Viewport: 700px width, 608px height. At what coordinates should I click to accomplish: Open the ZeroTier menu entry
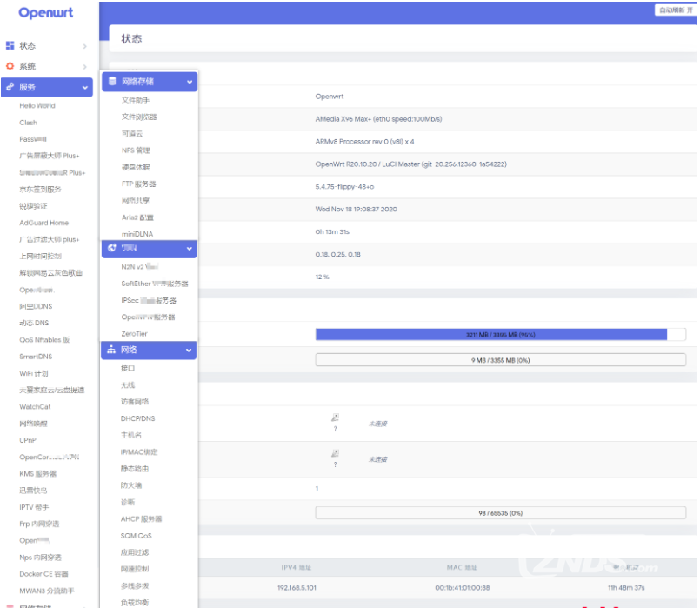135,333
